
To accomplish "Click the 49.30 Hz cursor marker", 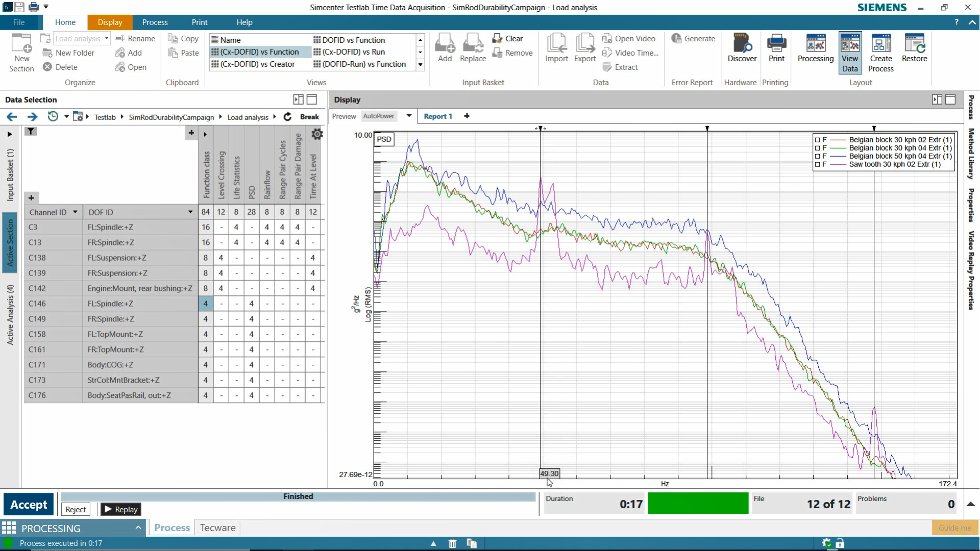I will click(x=549, y=473).
